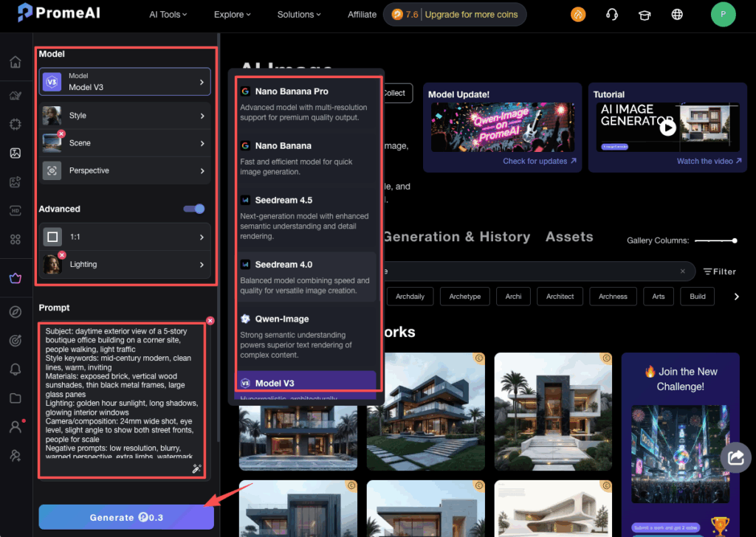This screenshot has height=537, width=756.
Task: Open the HD upscale icon in sidebar
Action: pos(16,211)
